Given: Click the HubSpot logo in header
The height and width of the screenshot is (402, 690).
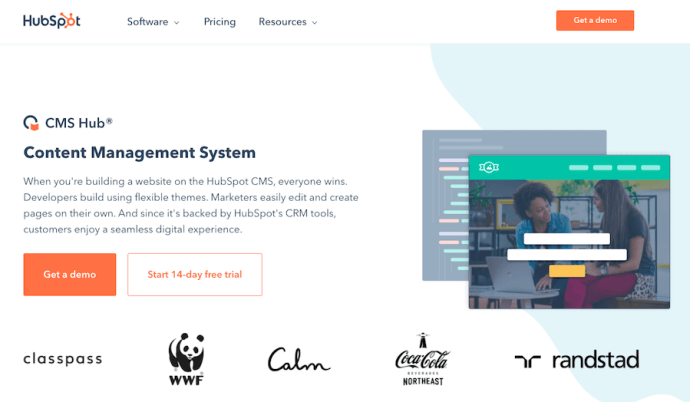Looking at the screenshot, I should (51, 21).
